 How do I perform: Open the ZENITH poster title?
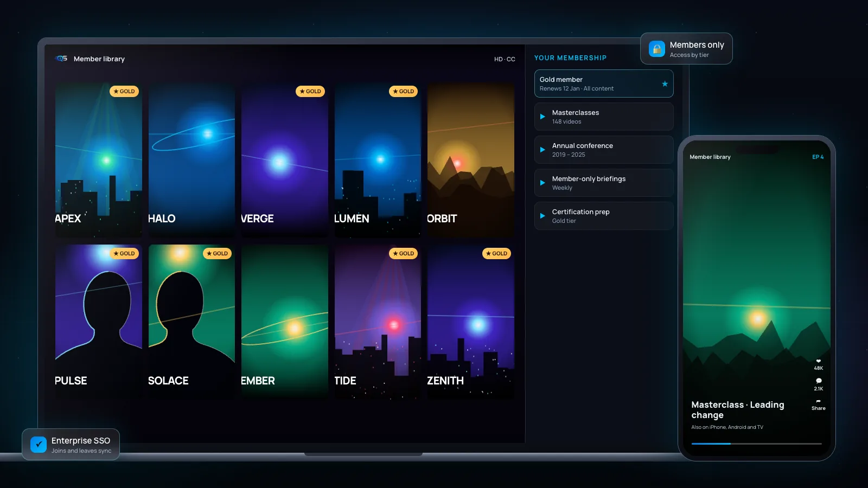coord(445,381)
